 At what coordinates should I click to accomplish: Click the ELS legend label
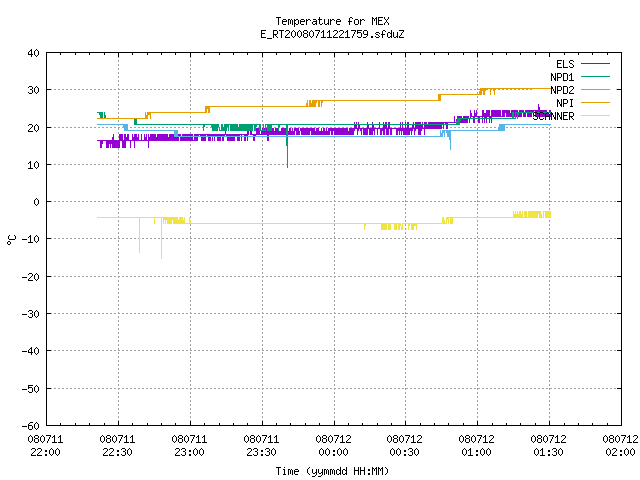click(565, 64)
